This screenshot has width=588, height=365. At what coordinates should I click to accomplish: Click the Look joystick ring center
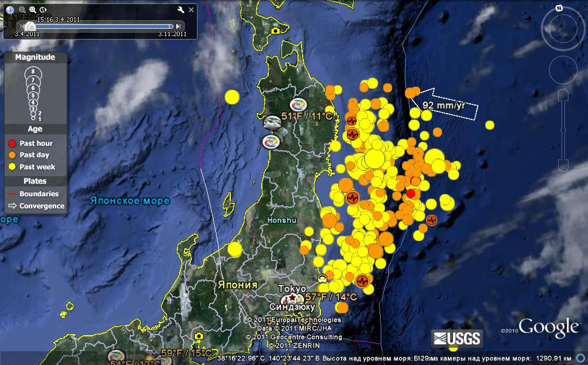(563, 29)
